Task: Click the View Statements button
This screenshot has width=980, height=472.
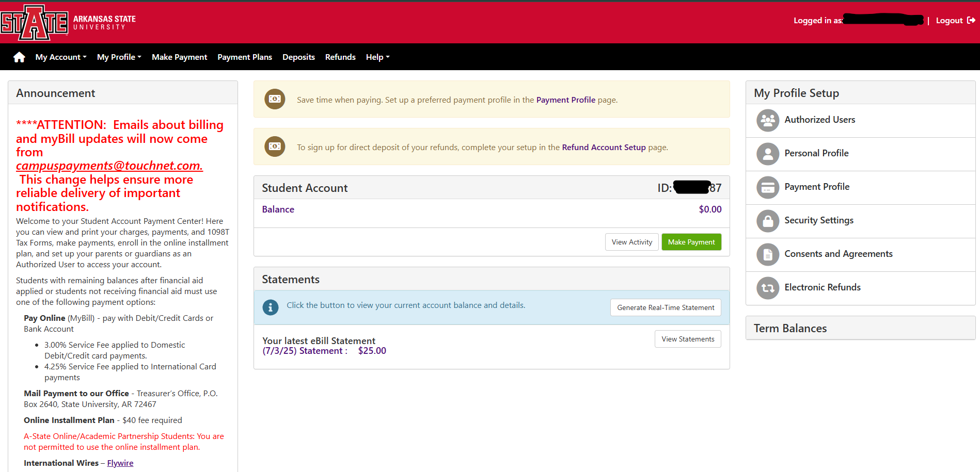Action: (688, 339)
